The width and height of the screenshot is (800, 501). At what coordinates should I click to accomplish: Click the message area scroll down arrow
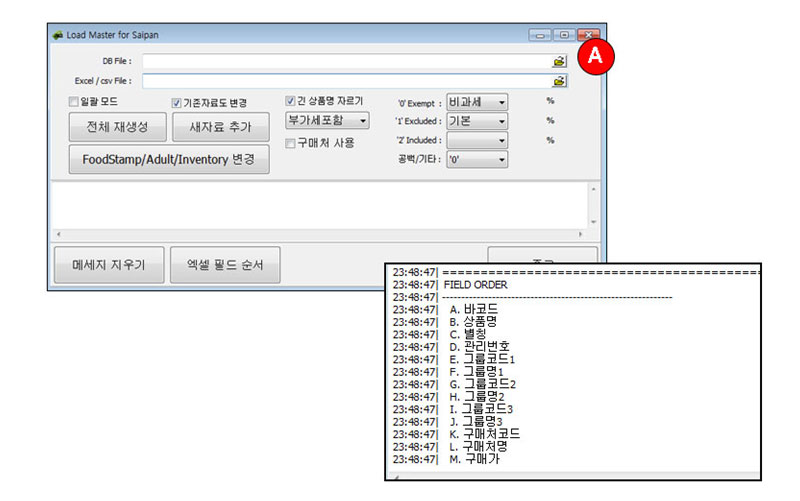tap(593, 222)
